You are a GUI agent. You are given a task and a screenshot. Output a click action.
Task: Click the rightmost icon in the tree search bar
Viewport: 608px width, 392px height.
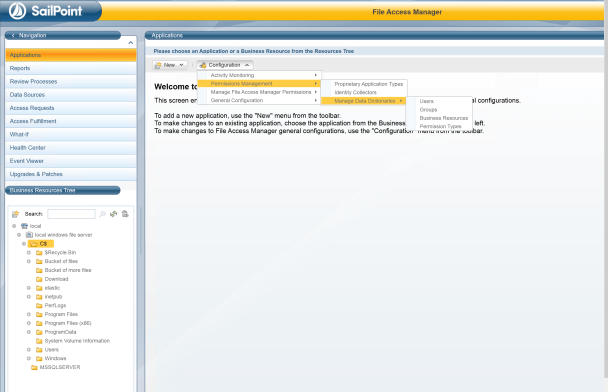point(125,214)
